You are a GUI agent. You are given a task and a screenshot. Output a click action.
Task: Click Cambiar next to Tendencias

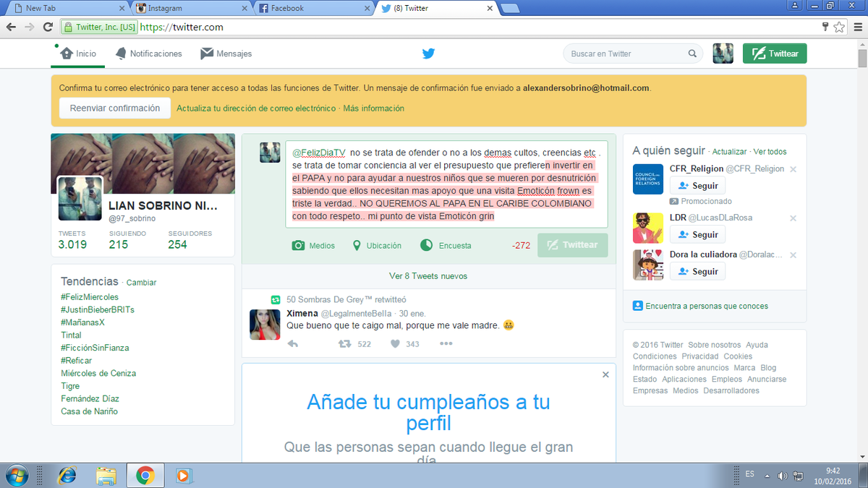(x=142, y=283)
